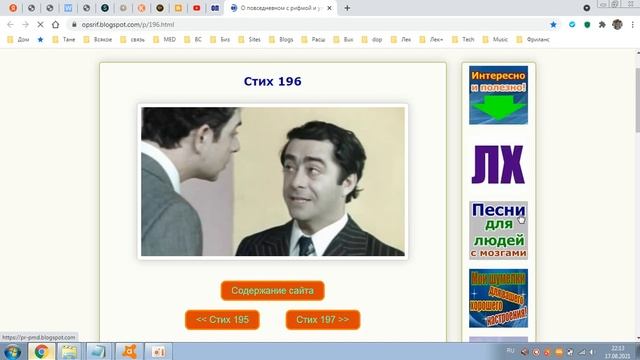The image size is (640, 360).
Task: Open the dop bookmark folder
Action: (x=372, y=40)
